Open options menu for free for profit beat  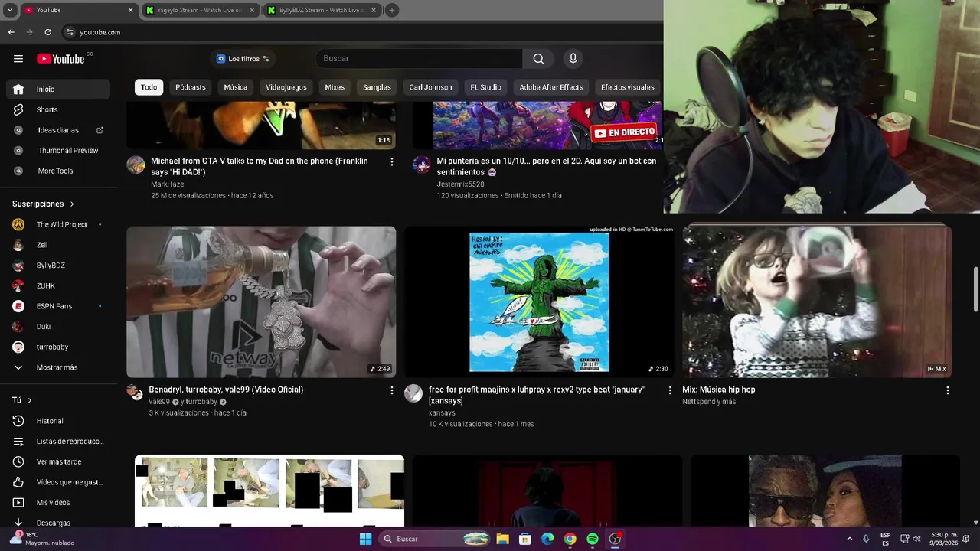tap(670, 390)
